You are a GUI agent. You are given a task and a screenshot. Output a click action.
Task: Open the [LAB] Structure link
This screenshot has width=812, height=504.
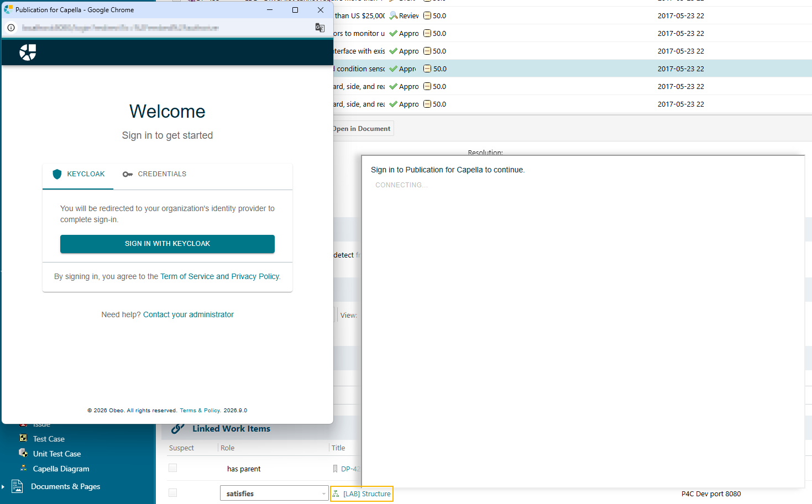click(367, 494)
